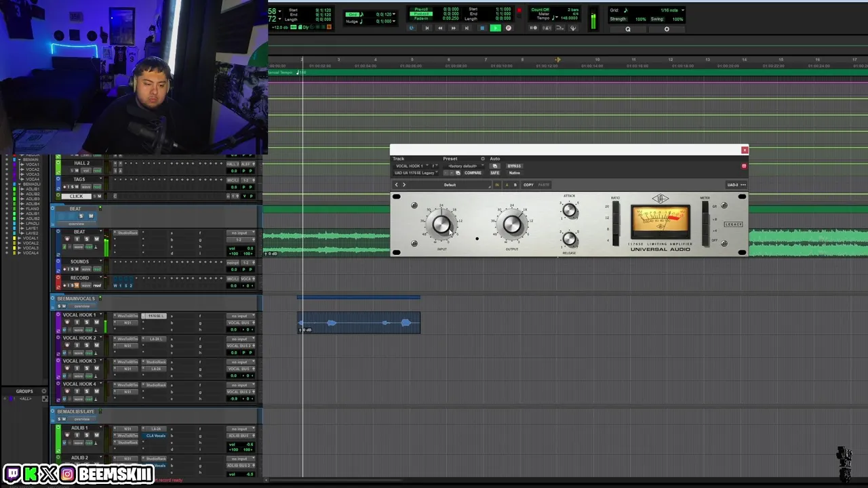Viewport: 868px width, 488px height.
Task: Click the Native button in plugin header
Action: coord(514,173)
